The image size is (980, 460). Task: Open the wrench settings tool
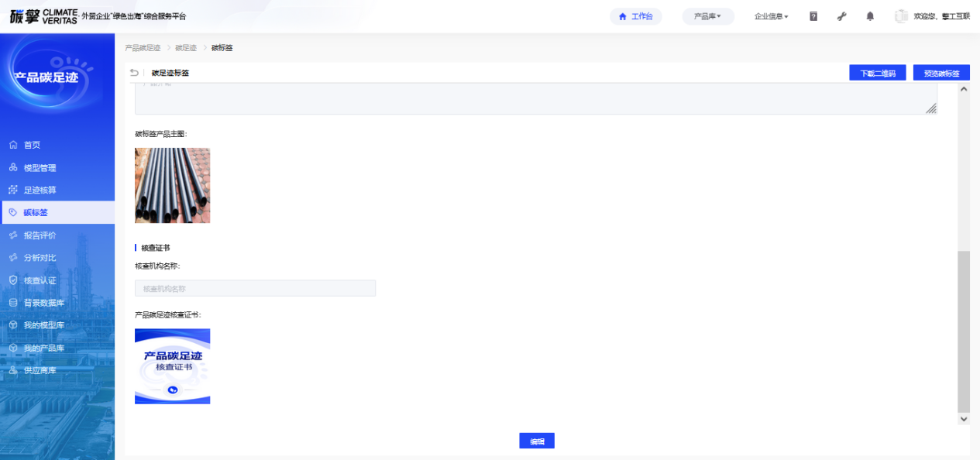(x=842, y=16)
